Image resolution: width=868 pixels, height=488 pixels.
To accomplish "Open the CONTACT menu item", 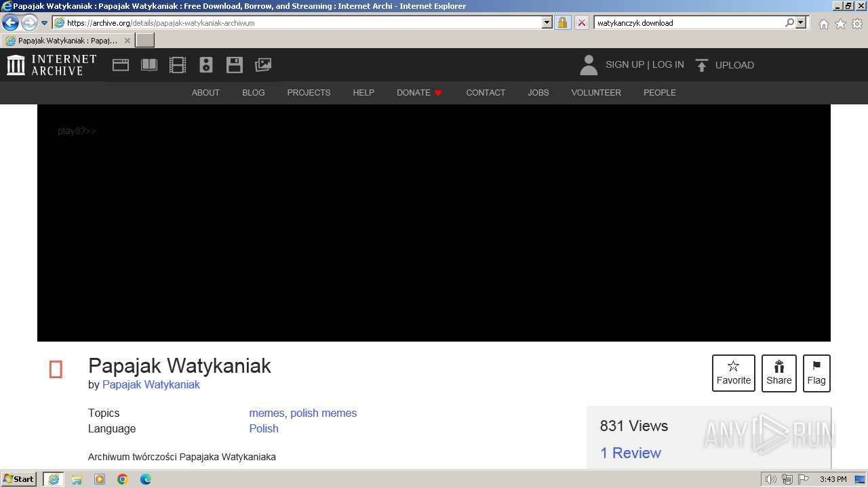I will click(486, 93).
